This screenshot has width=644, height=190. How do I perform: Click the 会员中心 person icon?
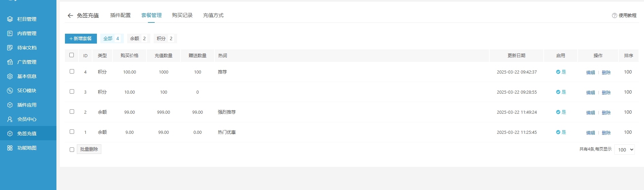coord(10,119)
